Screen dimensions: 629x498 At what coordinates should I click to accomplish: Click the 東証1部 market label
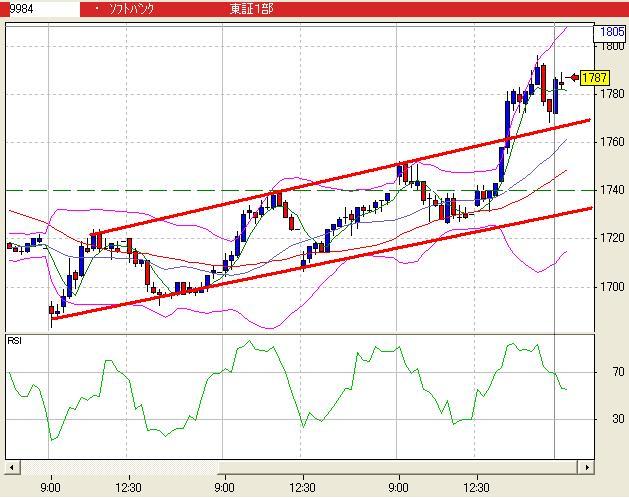251,9
